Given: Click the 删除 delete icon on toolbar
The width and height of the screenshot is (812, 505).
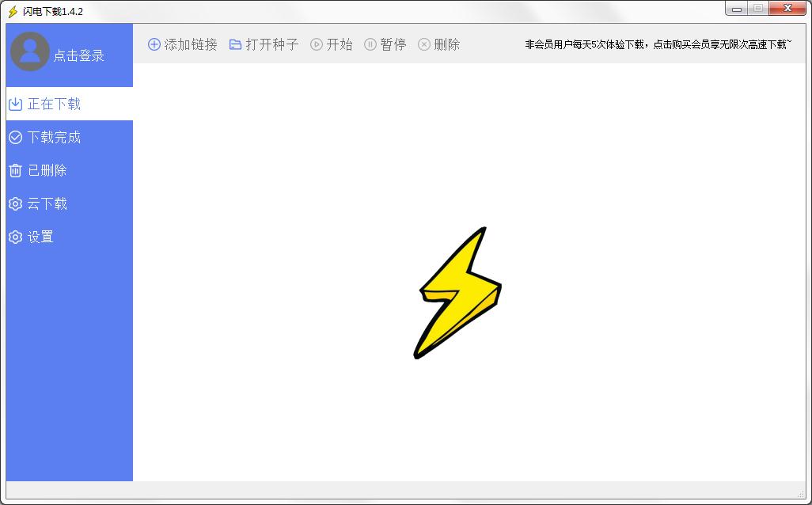Looking at the screenshot, I should 424,44.
